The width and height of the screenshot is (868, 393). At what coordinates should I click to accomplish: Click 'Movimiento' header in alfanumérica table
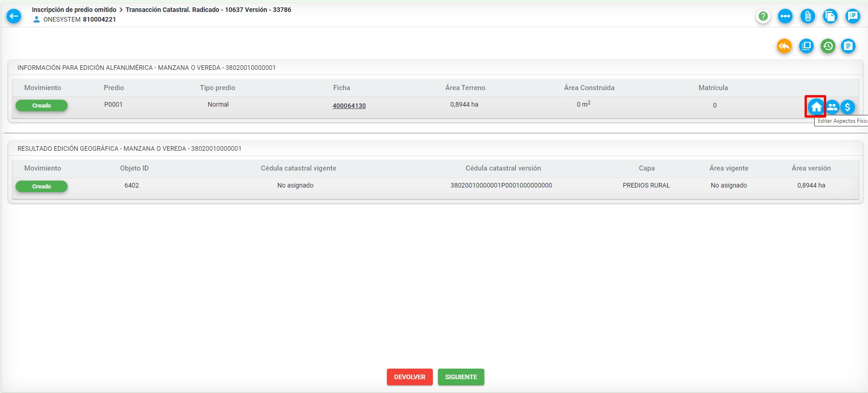43,88
